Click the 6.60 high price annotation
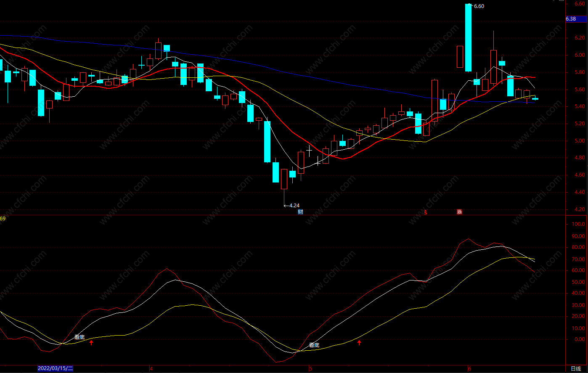The width and height of the screenshot is (588, 373). 479,6
